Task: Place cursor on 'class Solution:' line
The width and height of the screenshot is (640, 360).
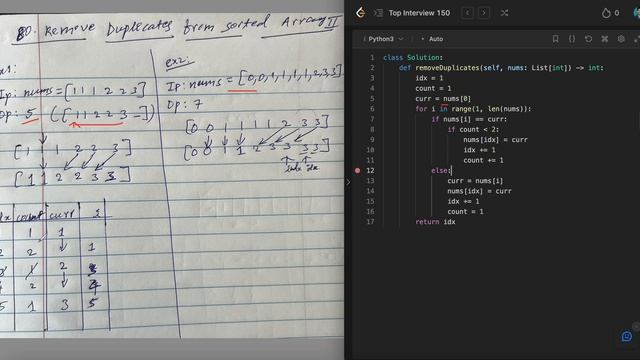Action: pos(413,58)
